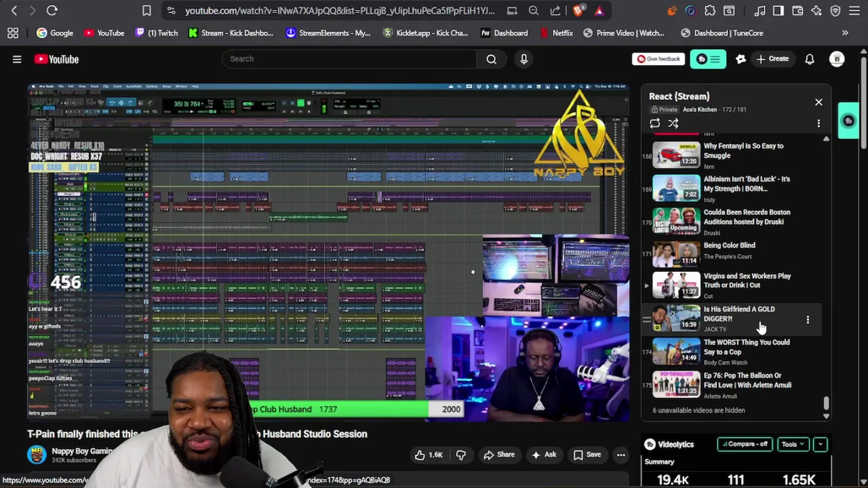868x488 pixels.
Task: Go back with browser back arrow
Action: point(14,11)
